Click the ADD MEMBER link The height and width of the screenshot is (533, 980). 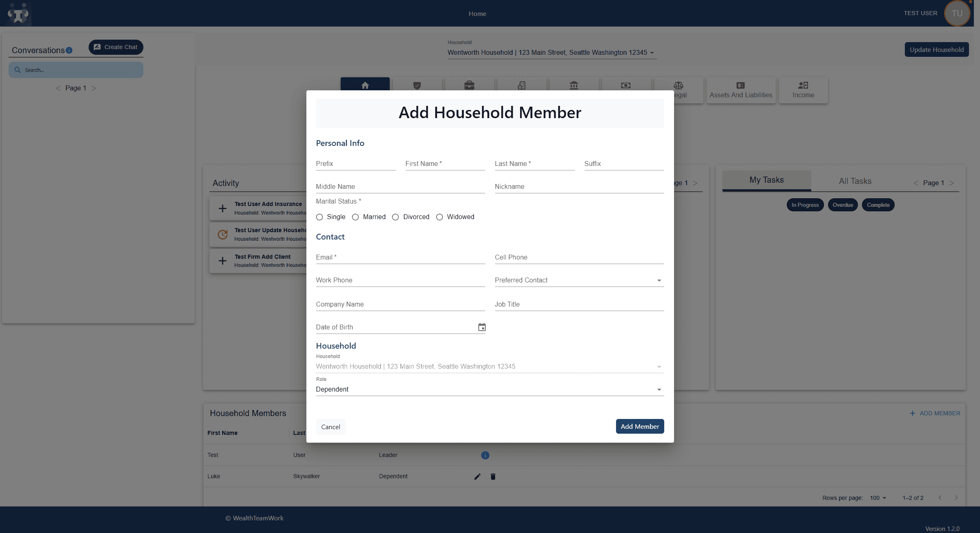coord(935,414)
